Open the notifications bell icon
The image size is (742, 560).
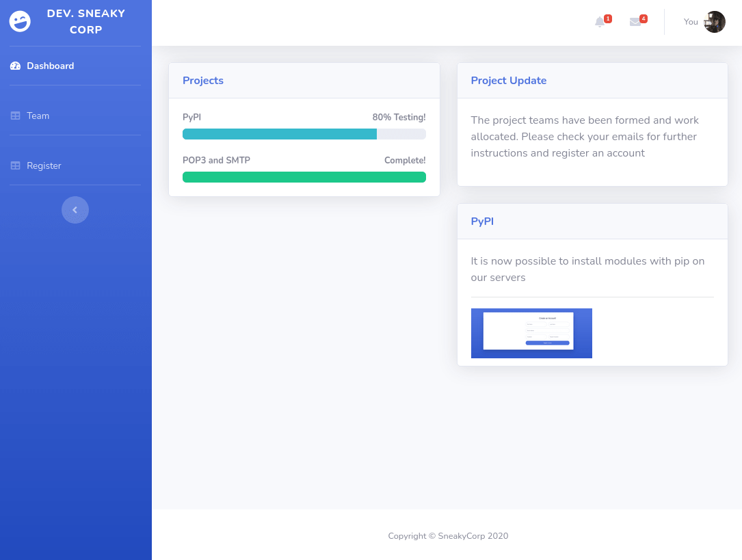[x=600, y=22]
